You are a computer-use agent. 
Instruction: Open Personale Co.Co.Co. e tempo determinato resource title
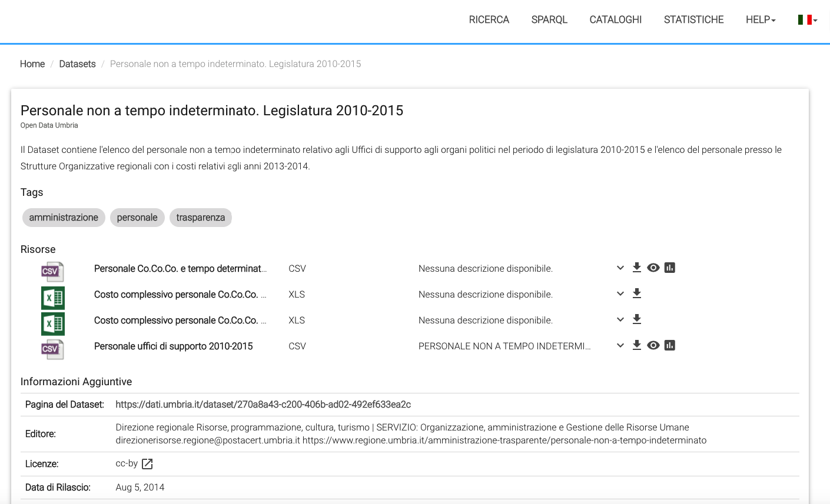click(181, 269)
